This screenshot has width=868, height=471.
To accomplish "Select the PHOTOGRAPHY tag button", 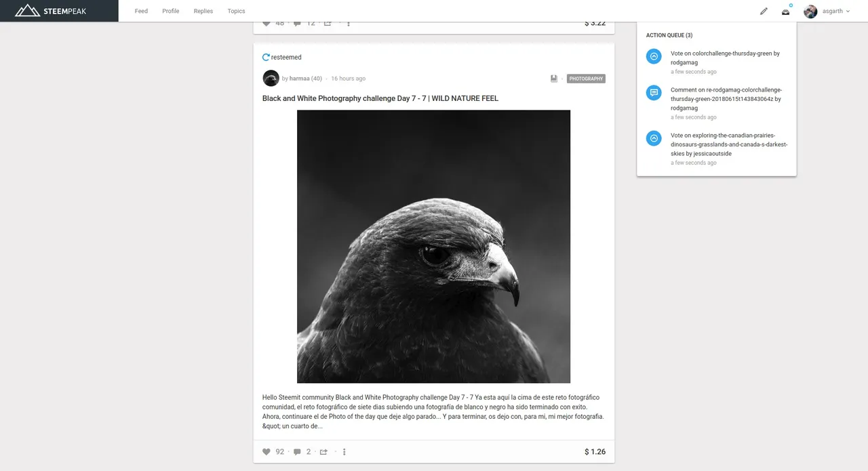I will coord(586,79).
